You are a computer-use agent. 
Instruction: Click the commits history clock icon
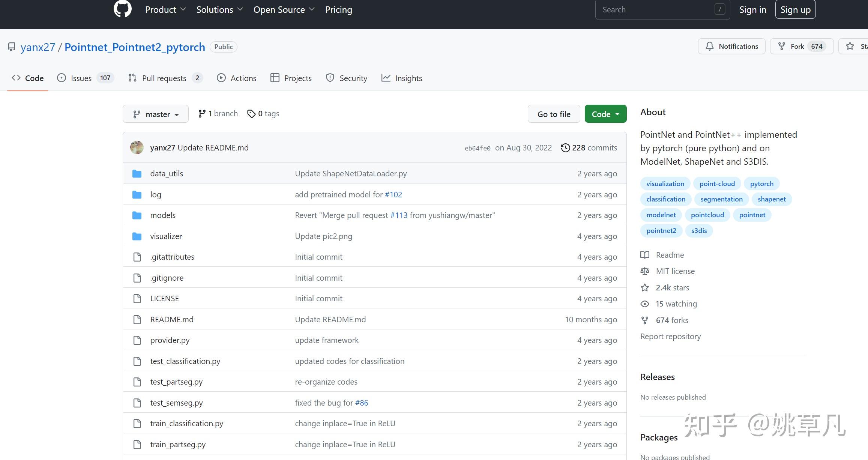[565, 148]
